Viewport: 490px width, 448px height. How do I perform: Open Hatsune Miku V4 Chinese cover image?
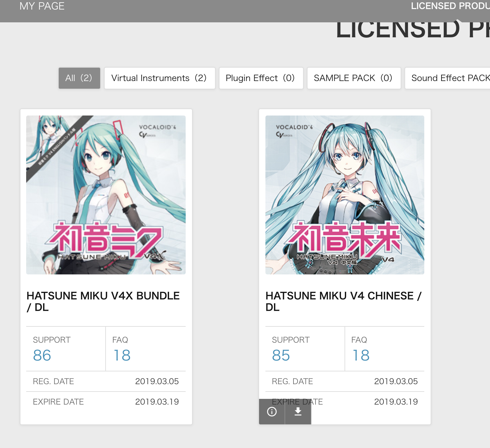tap(345, 195)
